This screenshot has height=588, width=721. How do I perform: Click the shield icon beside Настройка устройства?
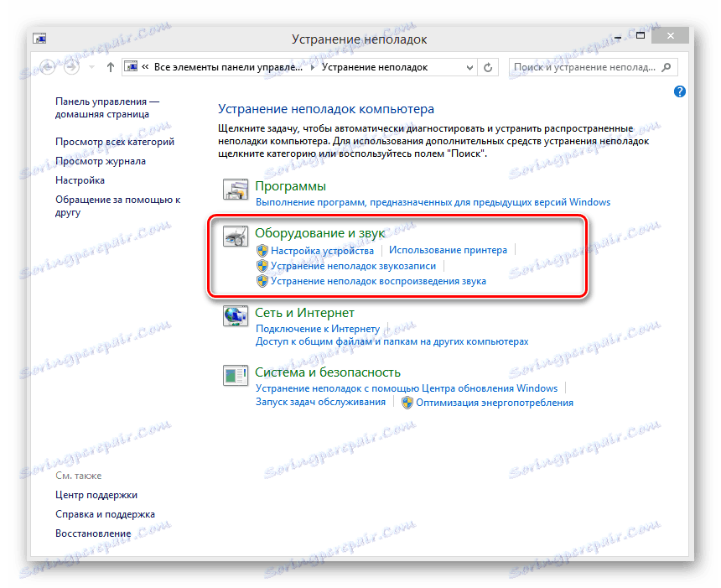pos(262,249)
